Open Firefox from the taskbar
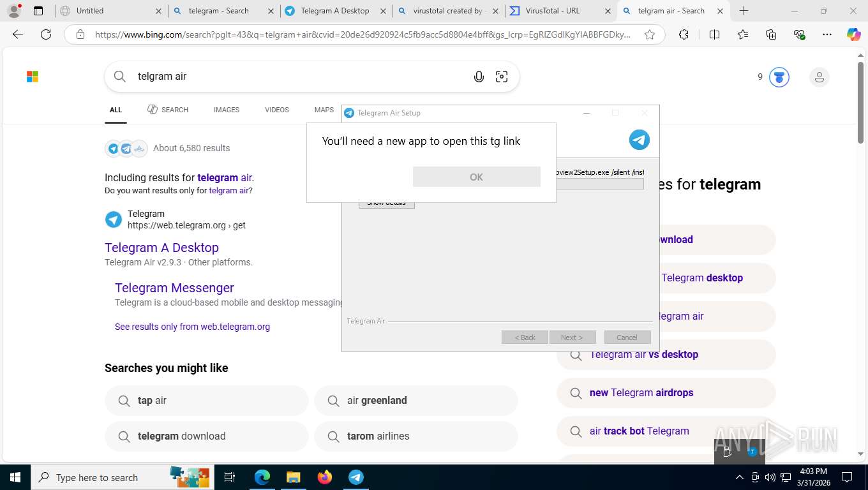Image resolution: width=868 pixels, height=490 pixels. [x=325, y=477]
